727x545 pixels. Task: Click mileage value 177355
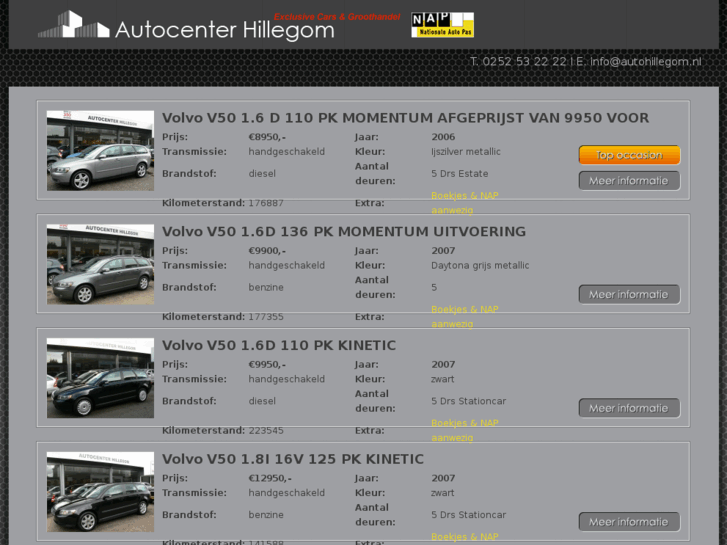click(266, 317)
